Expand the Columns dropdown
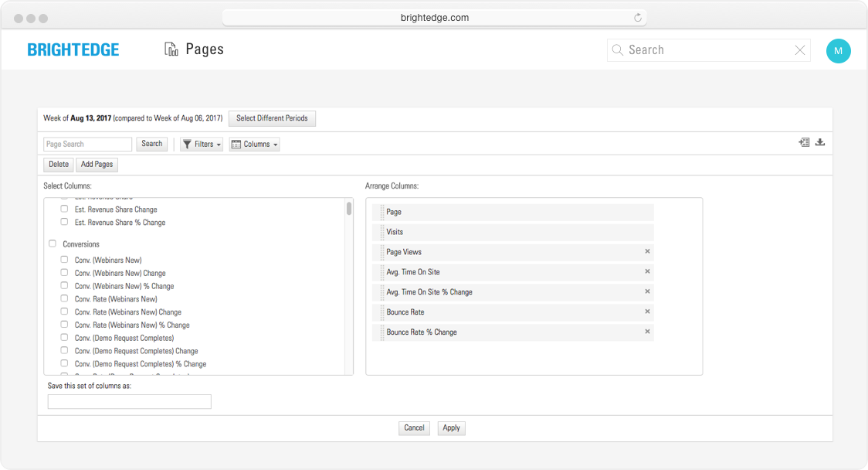Image resolution: width=868 pixels, height=470 pixels. 254,144
